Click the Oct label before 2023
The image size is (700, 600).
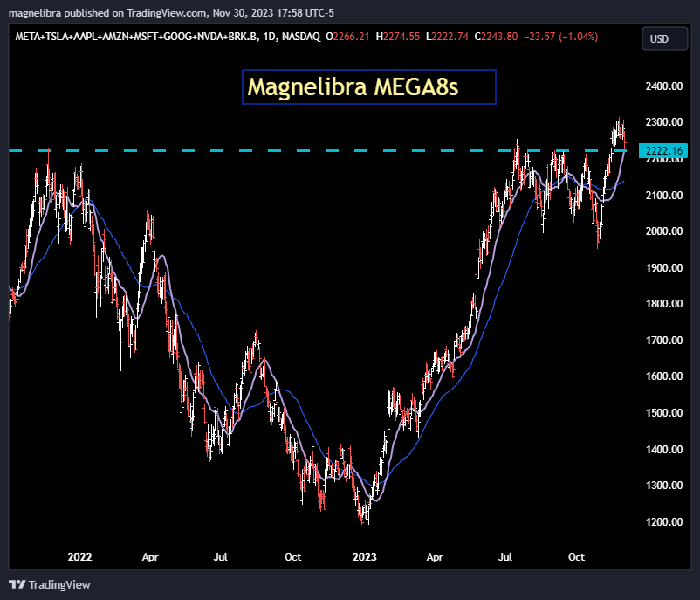293,557
